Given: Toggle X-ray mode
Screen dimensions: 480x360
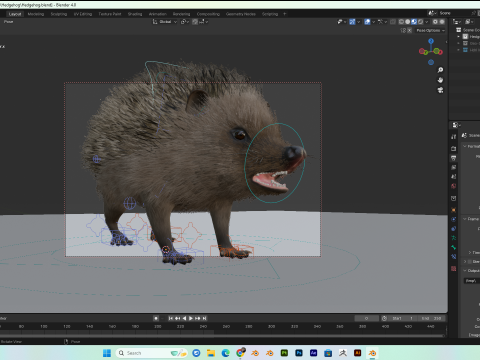Looking at the screenshot, I should coord(393,22).
